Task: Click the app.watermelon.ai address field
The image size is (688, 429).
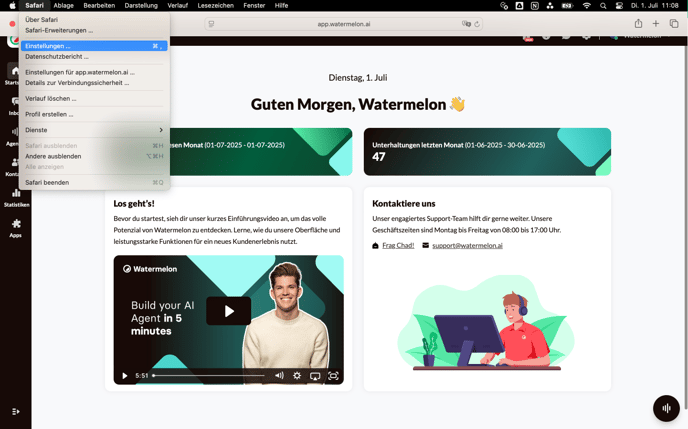Action: pyautogui.click(x=344, y=24)
